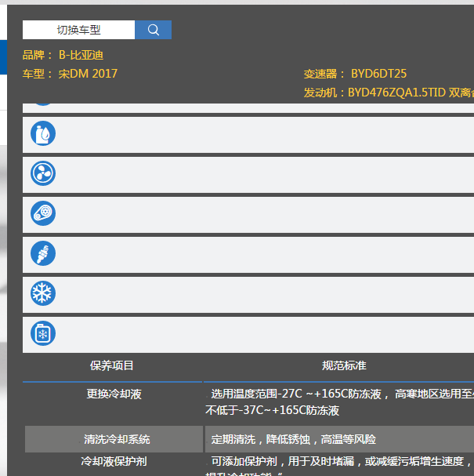Click the 保养项目 column header
The height and width of the screenshot is (476, 474).
coord(111,365)
